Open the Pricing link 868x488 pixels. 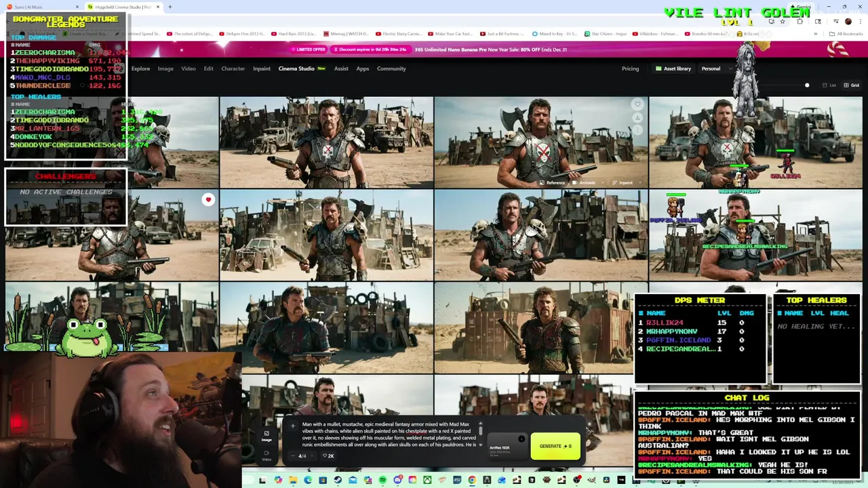coord(630,68)
